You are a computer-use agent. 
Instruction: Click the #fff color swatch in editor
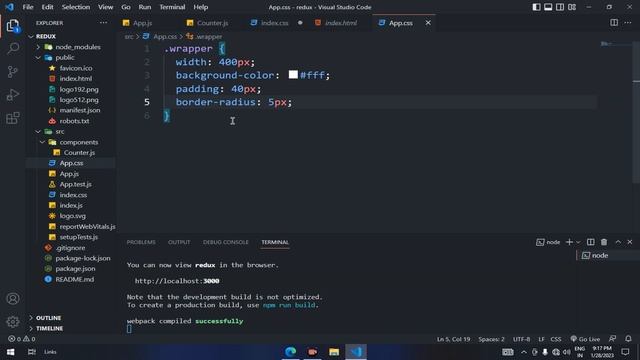[x=293, y=75]
